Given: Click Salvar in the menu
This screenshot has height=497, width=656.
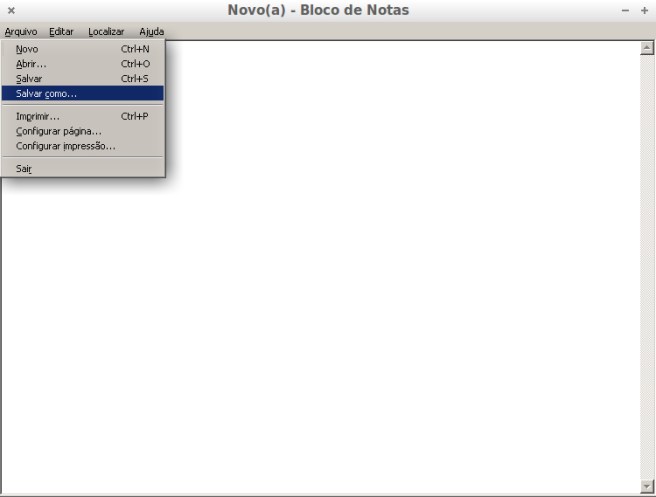Looking at the screenshot, I should (29, 78).
